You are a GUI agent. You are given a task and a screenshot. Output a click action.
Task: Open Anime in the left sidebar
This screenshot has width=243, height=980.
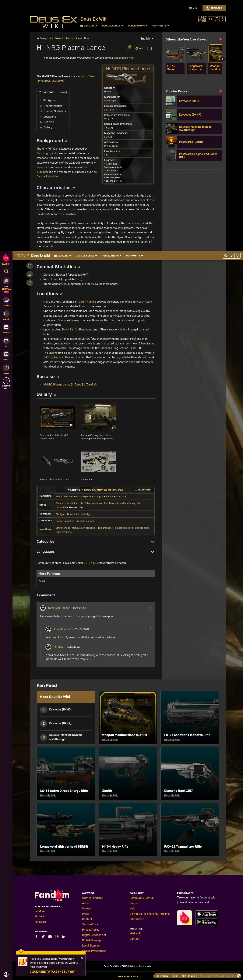(6, 315)
